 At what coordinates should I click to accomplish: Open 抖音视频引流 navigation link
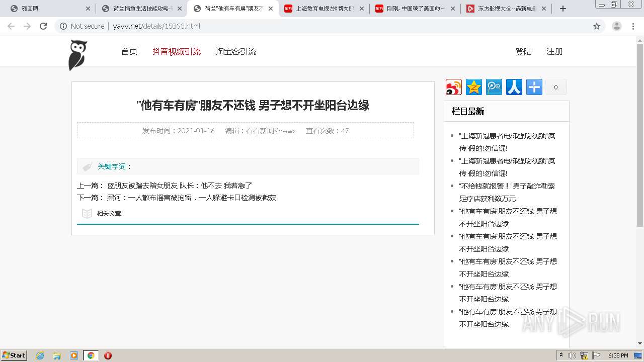[177, 51]
